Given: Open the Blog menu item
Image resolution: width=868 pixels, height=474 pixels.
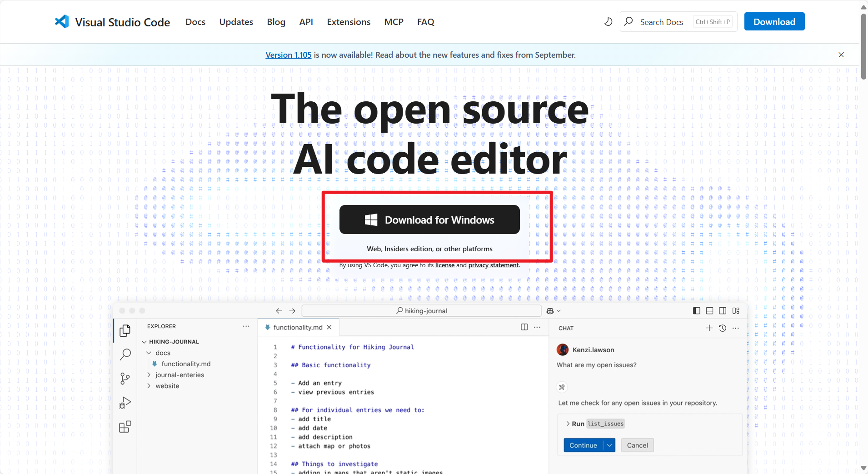Looking at the screenshot, I should coord(276,22).
